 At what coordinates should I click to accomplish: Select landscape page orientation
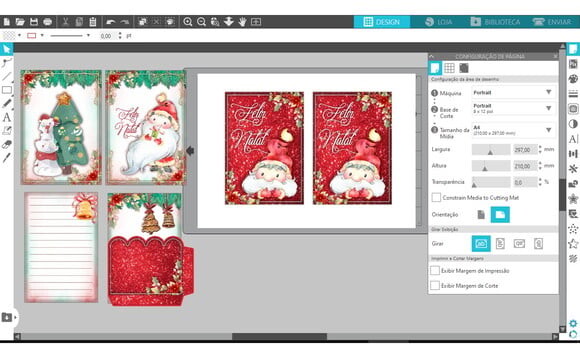pyautogui.click(x=500, y=215)
